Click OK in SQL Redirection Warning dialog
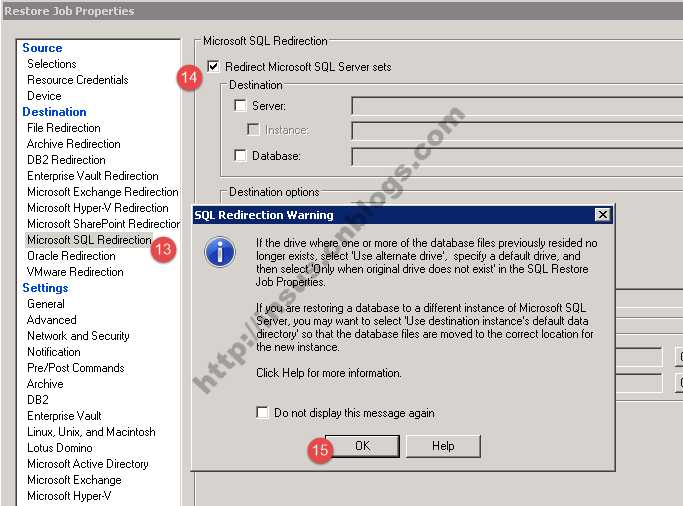 point(362,446)
